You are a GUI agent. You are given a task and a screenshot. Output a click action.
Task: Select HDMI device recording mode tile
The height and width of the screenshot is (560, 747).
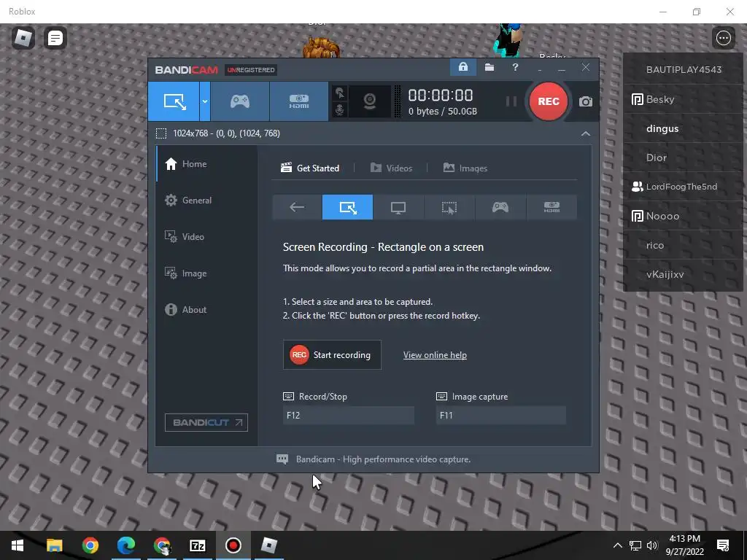pos(551,207)
